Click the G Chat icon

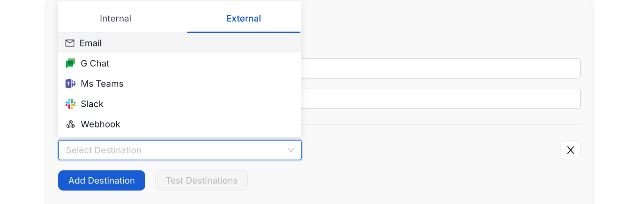coord(70,63)
